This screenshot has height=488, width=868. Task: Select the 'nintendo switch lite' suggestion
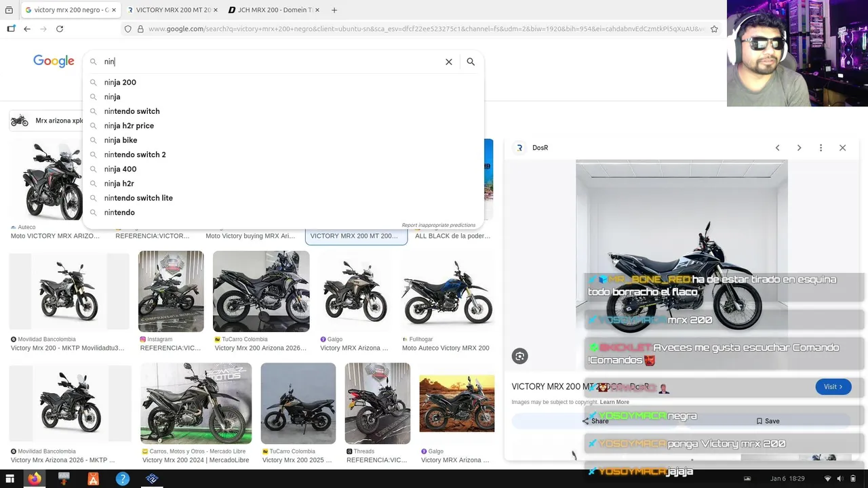pyautogui.click(x=283, y=198)
